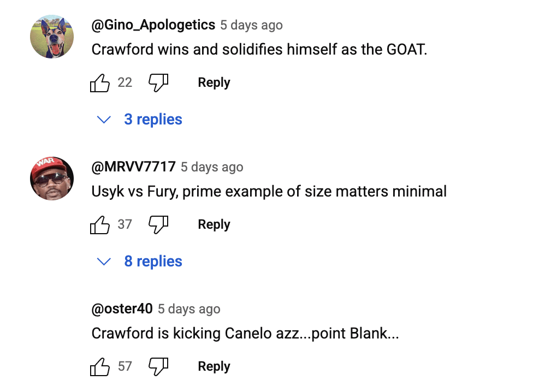Open the Gino_Apologetics dog avatar
Screen dimensions: 533x392
click(52, 37)
